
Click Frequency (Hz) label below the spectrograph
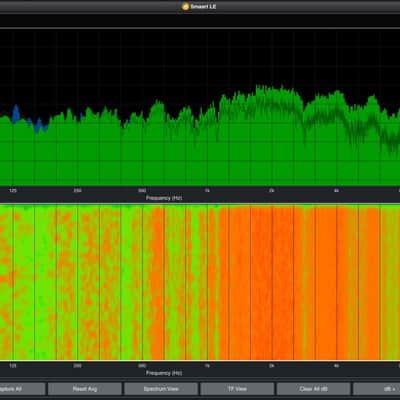[164, 373]
